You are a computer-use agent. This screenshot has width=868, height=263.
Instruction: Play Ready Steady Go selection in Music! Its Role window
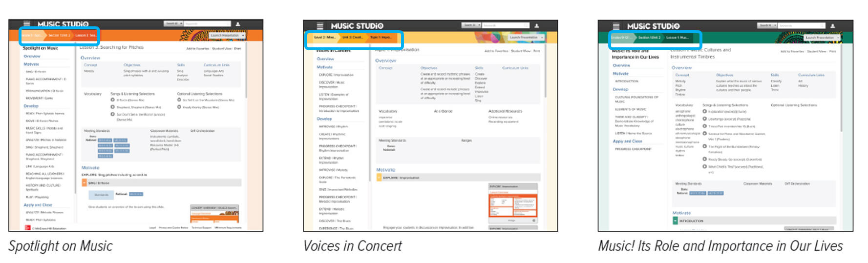705,159
